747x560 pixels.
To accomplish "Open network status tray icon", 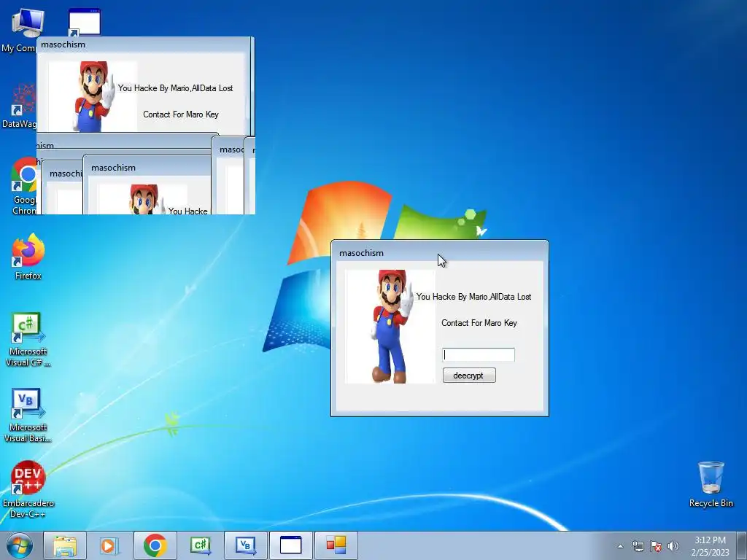I will 638,546.
